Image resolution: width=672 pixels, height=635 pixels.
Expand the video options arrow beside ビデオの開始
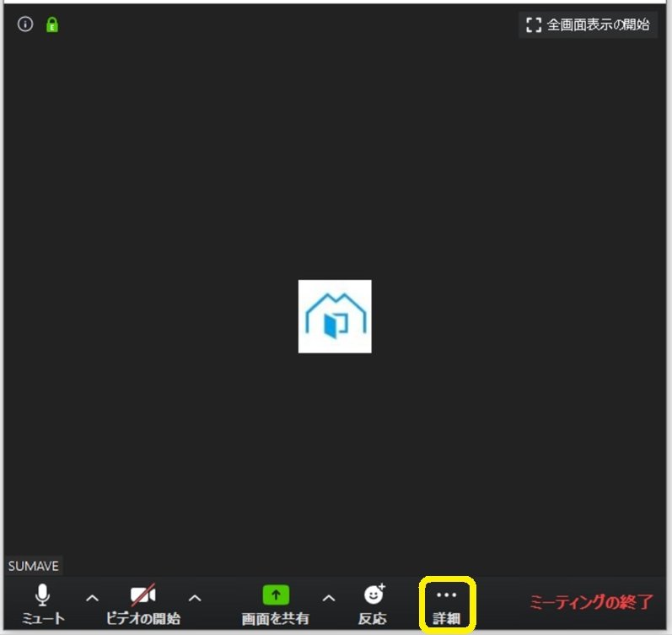tap(195, 598)
